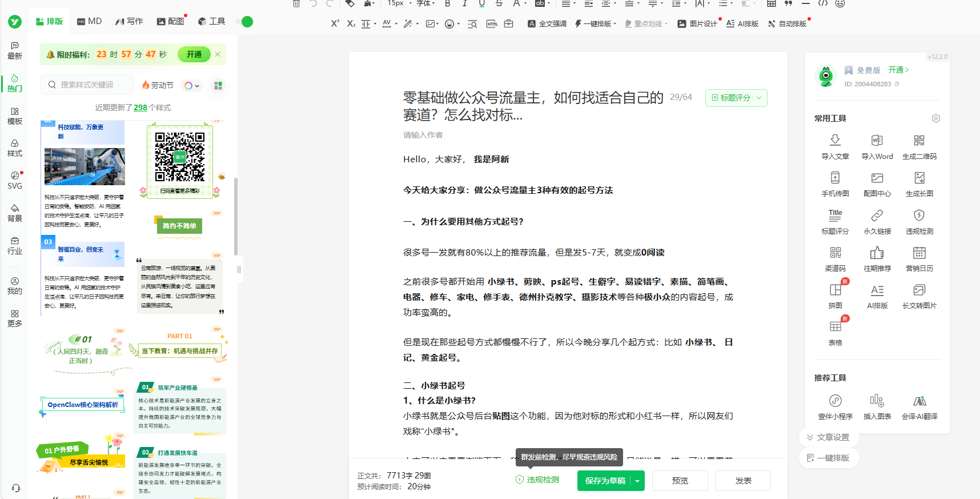The height and width of the screenshot is (499, 980).
Task: Open 手机传图 tool
Action: 835,183
